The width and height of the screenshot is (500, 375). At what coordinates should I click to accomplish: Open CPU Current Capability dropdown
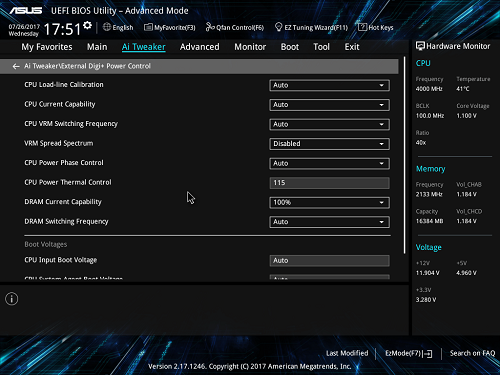point(329,105)
